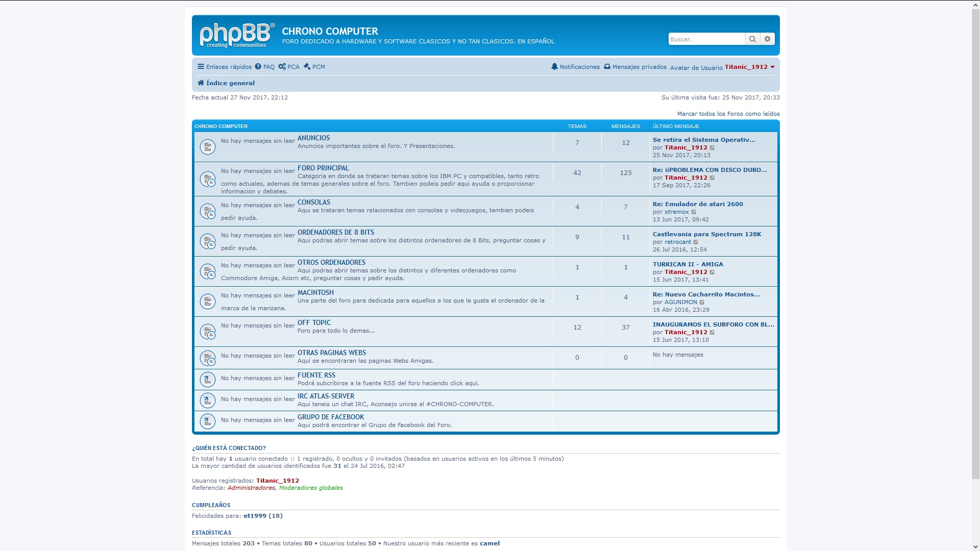Click Marcar todos los Foros como leídos
Image resolution: width=980 pixels, height=551 pixels.
[x=728, y=114]
